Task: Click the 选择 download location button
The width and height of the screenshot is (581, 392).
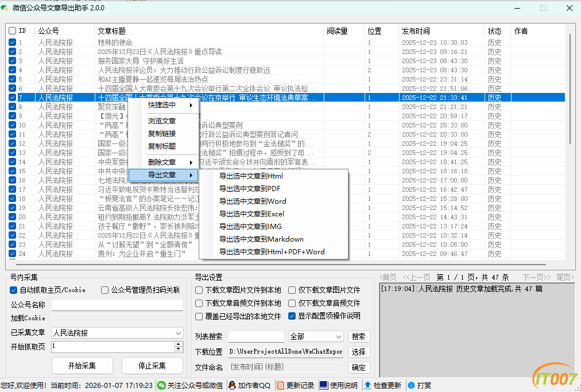Action: coord(358,352)
